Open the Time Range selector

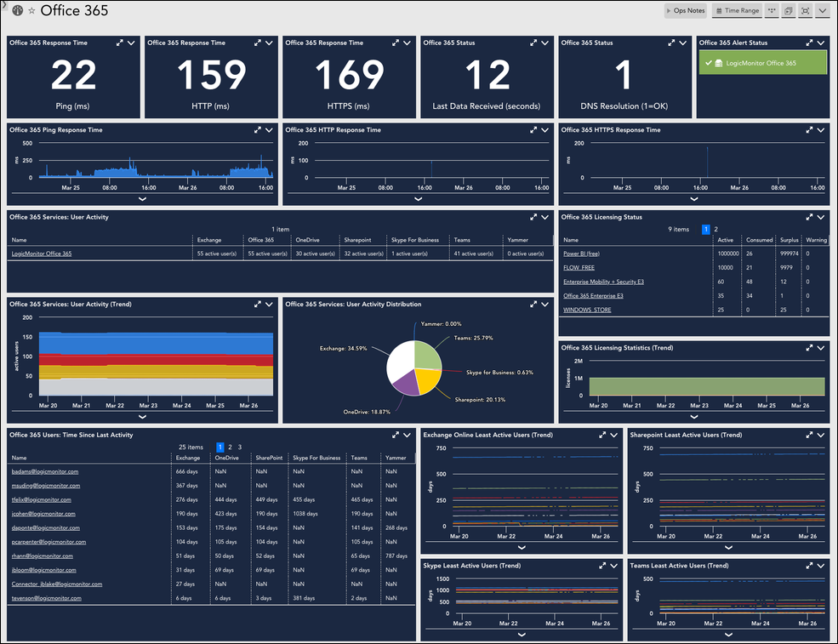(x=738, y=11)
